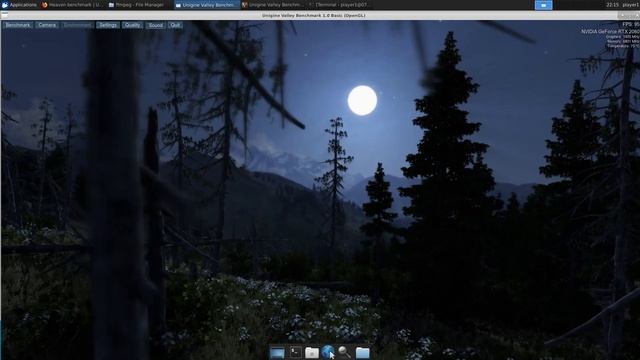Click the FPS counter readout
640x360 pixels.
[x=631, y=24]
